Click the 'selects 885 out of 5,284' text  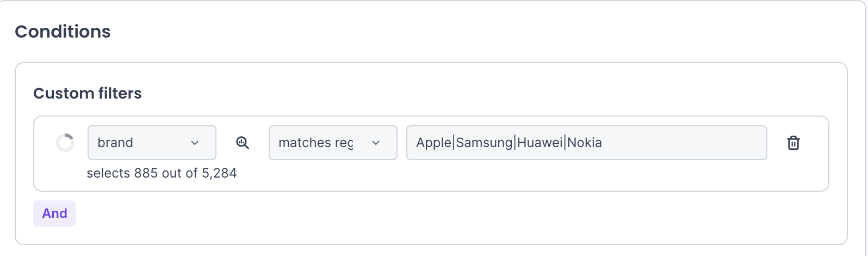(162, 174)
